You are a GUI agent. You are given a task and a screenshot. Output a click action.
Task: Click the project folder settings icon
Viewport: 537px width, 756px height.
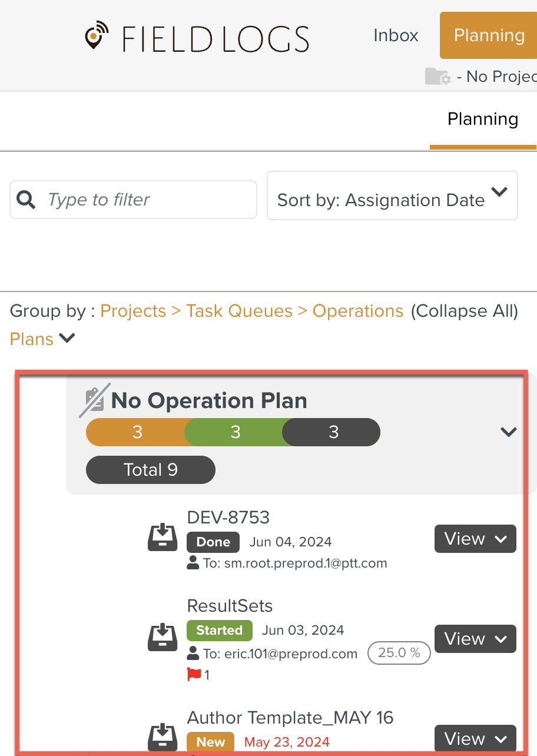pyautogui.click(x=437, y=77)
